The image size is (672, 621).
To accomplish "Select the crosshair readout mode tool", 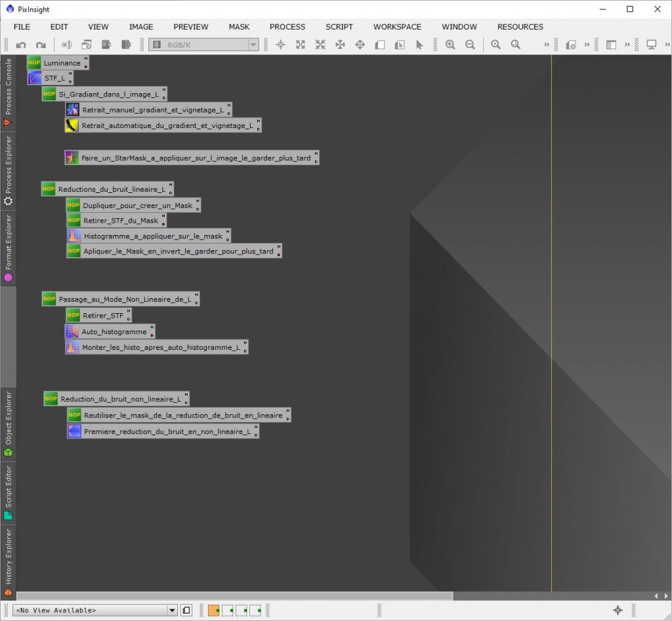I will tap(281, 45).
